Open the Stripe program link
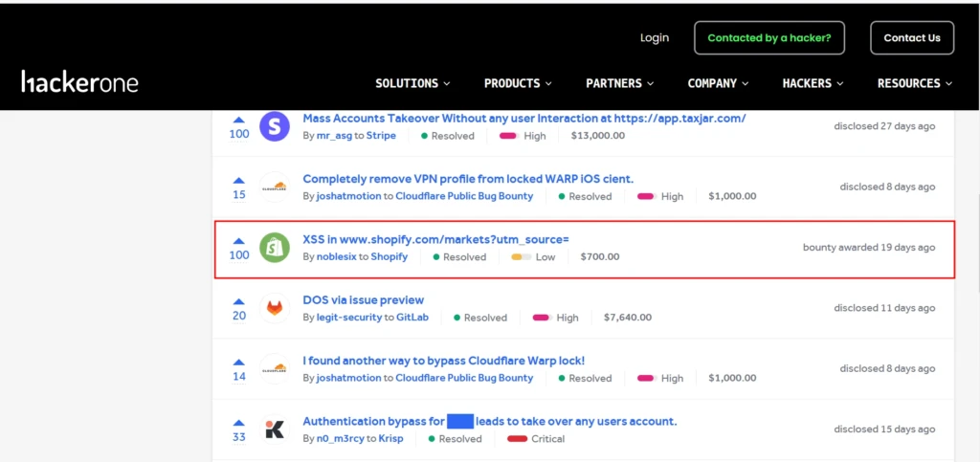Viewport: 980px width, 462px height. click(381, 136)
